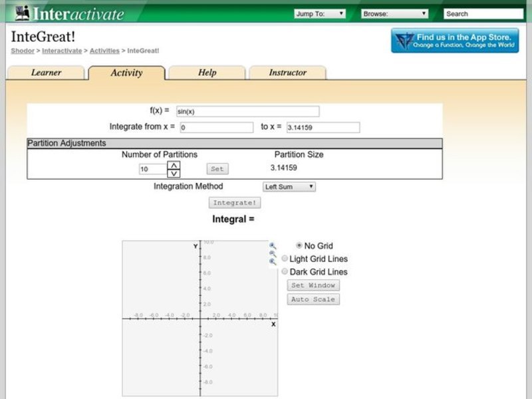The height and width of the screenshot is (399, 532).
Task: Switch to the Learner tab
Action: (46, 73)
